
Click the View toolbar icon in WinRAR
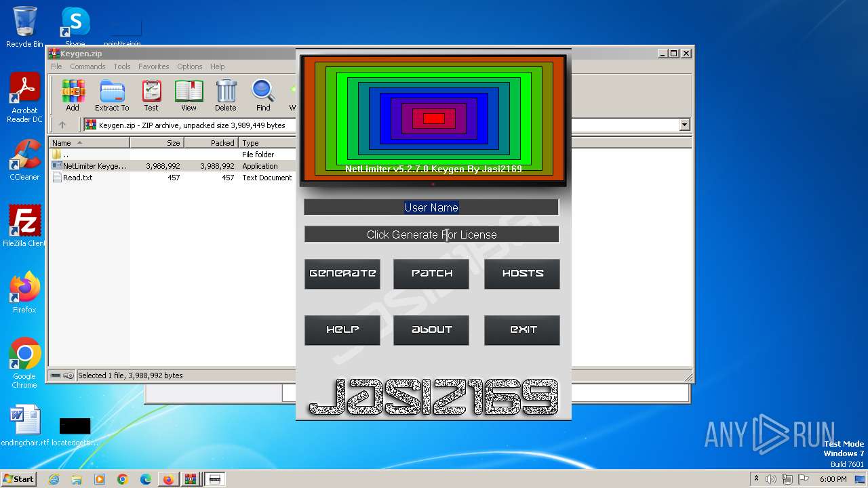189,95
